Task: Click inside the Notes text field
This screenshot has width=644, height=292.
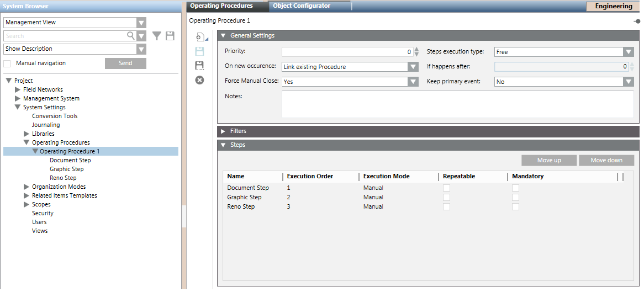Action: [x=457, y=104]
